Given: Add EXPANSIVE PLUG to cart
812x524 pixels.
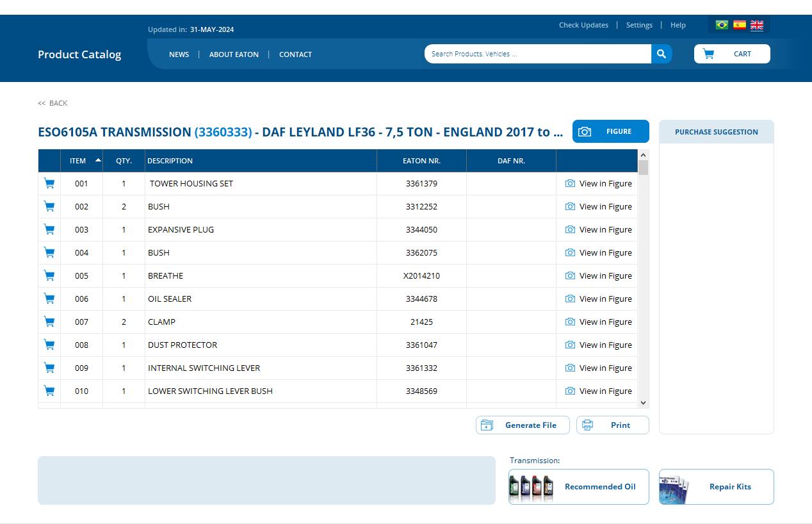Looking at the screenshot, I should coord(49,229).
